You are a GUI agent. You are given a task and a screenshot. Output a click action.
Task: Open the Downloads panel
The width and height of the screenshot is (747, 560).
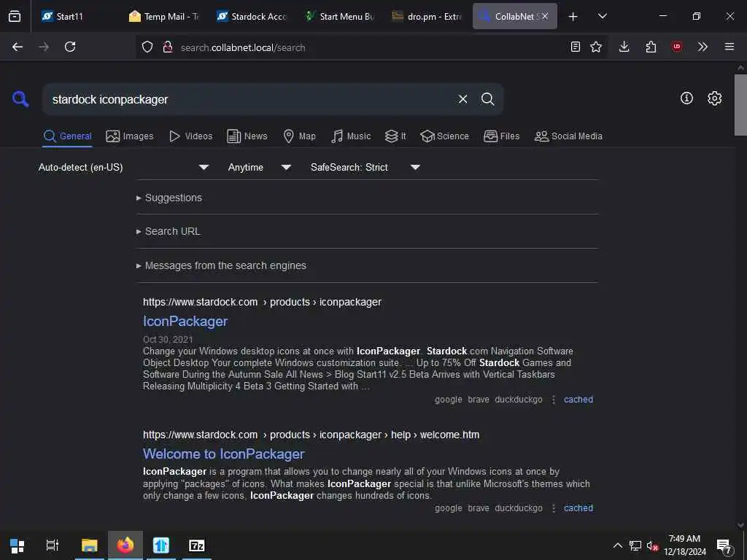[624, 47]
